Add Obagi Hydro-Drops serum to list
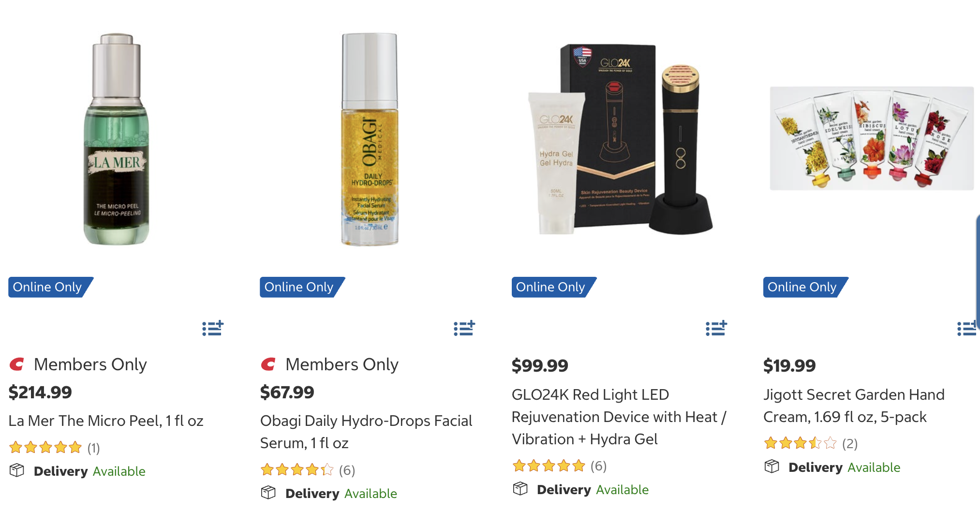Viewport: 980px width, 513px height. [464, 328]
